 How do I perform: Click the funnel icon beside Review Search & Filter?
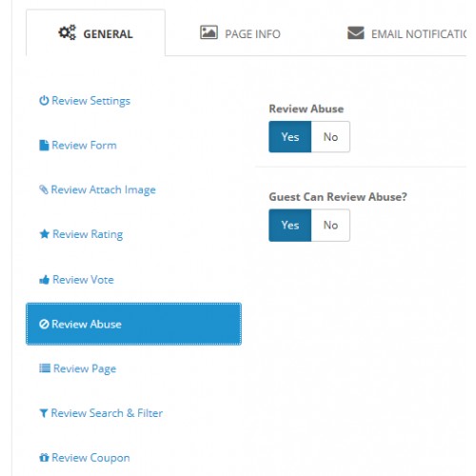[x=44, y=413]
